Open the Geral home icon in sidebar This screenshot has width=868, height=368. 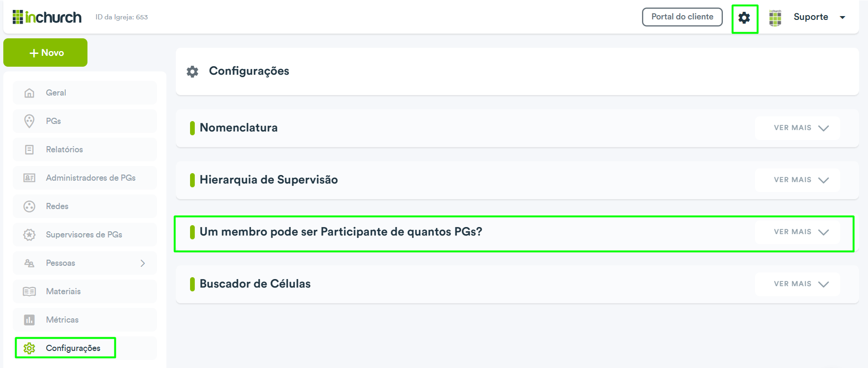(x=29, y=93)
